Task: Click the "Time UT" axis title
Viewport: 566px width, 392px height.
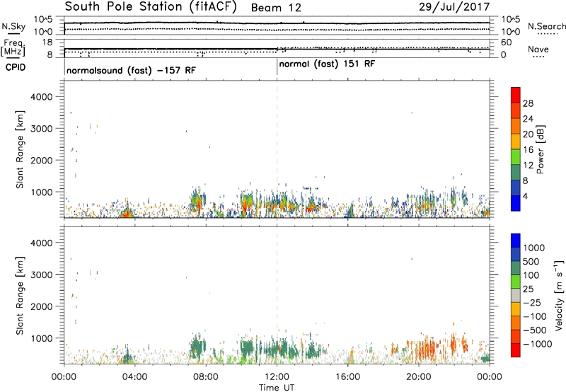Action: [277, 388]
